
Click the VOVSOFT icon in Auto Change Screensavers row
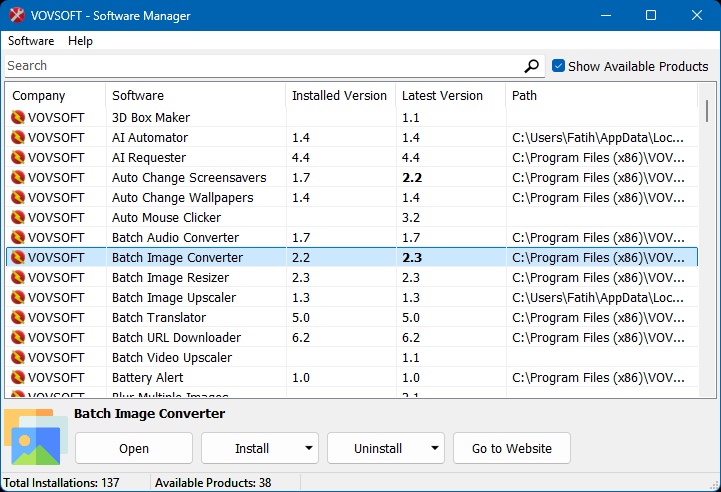[18, 177]
